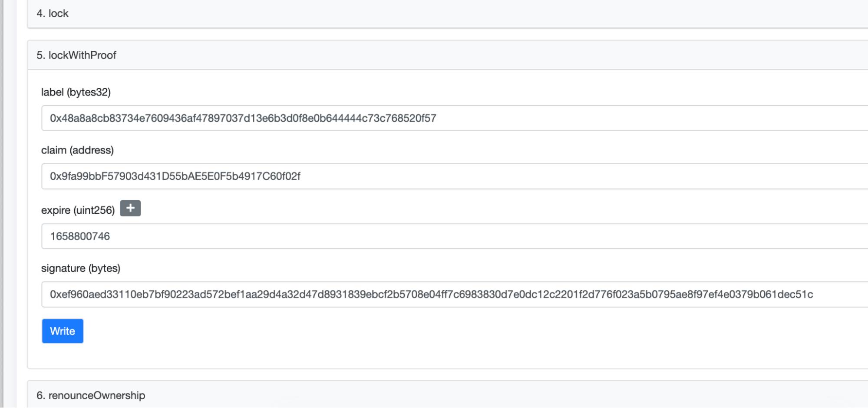868x408 pixels.
Task: Expand the 6. renounceOwnership section
Action: coord(91,395)
